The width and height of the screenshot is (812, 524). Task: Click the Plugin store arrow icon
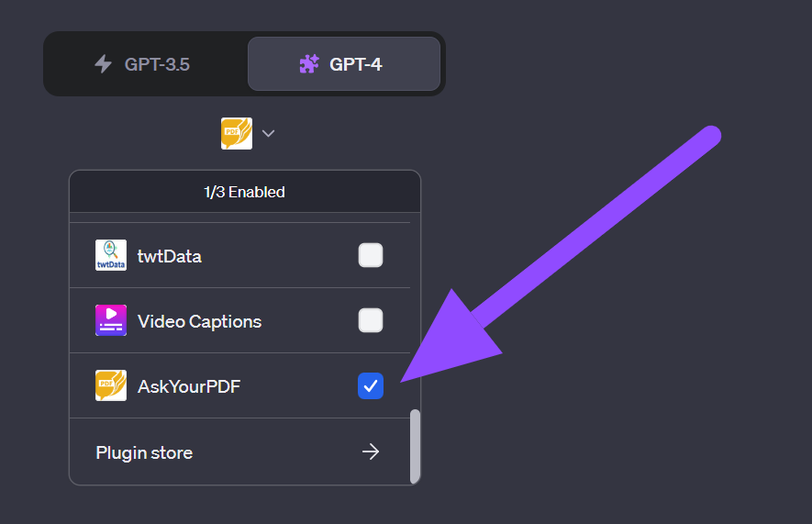(370, 452)
